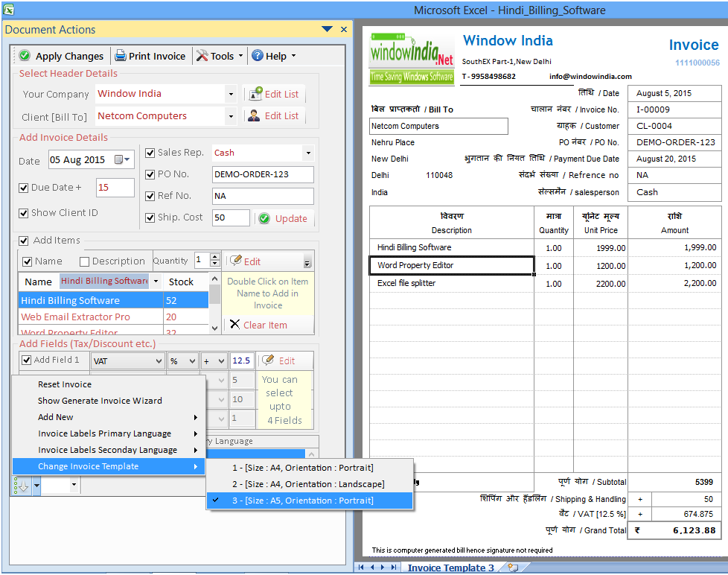Viewport: 728px width, 575px height.
Task: Click the client Edit List person icon
Action: 254,115
